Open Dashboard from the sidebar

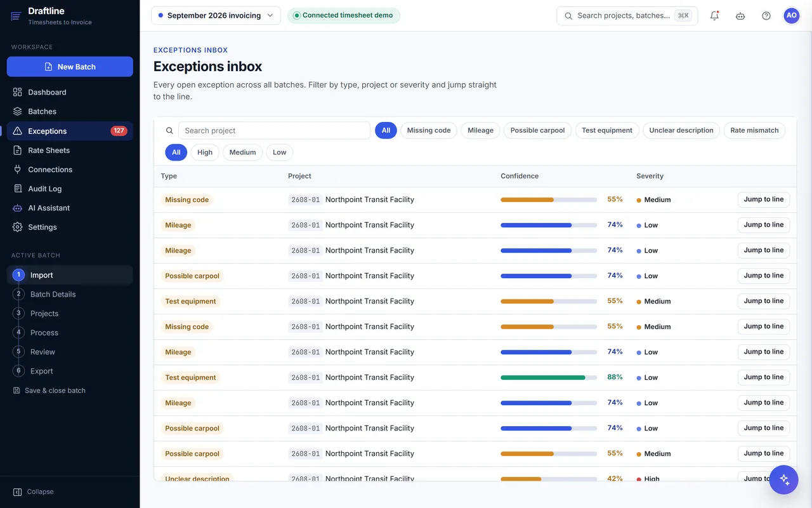click(x=70, y=92)
